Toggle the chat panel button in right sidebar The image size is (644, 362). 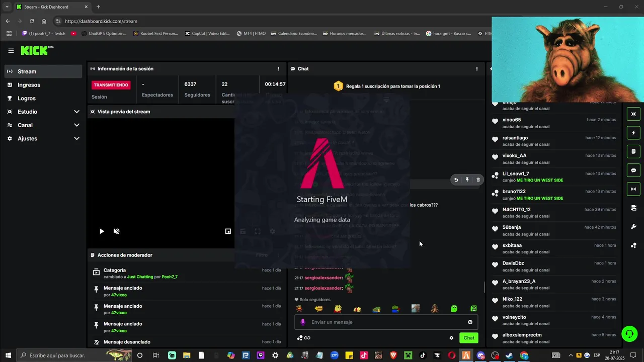click(633, 170)
